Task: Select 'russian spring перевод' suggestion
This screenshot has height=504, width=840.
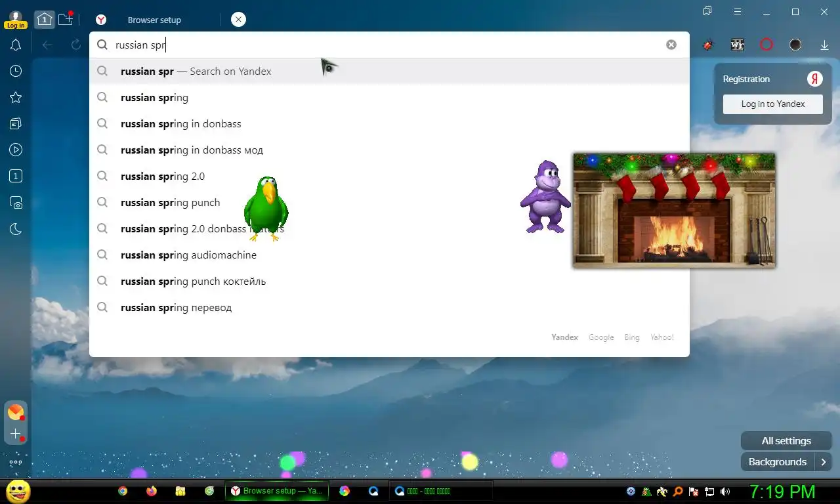Action: click(389, 307)
